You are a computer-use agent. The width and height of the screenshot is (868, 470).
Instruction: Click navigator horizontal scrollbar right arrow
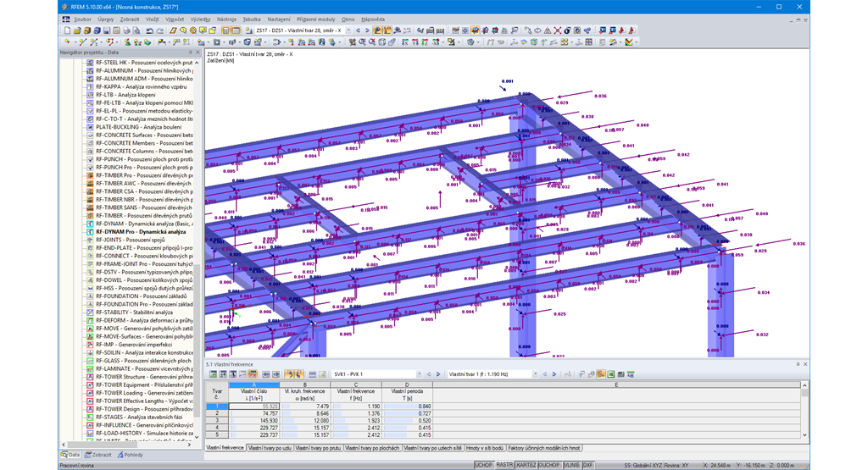(x=189, y=445)
